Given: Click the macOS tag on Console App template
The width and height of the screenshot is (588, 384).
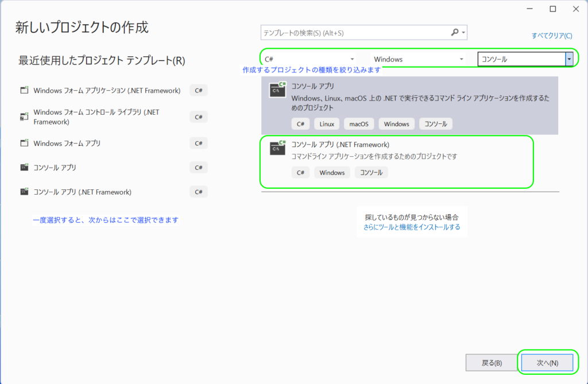Looking at the screenshot, I should point(359,124).
